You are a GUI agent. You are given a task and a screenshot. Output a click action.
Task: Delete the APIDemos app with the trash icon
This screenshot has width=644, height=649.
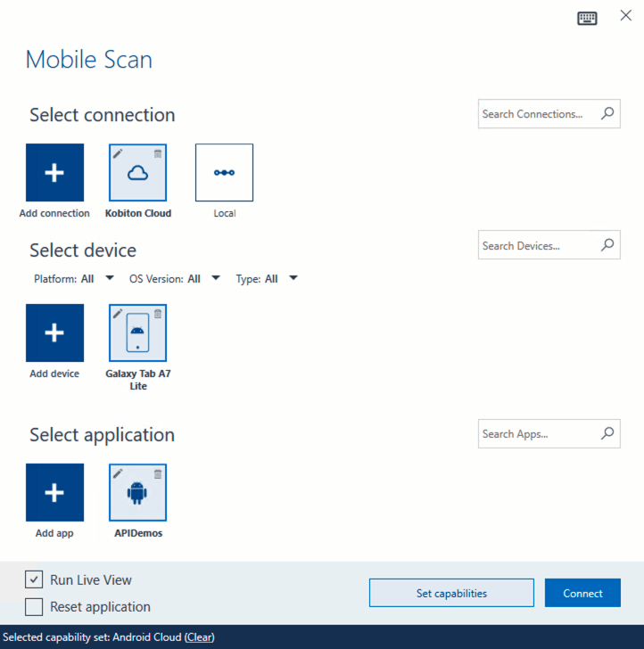pos(158,473)
